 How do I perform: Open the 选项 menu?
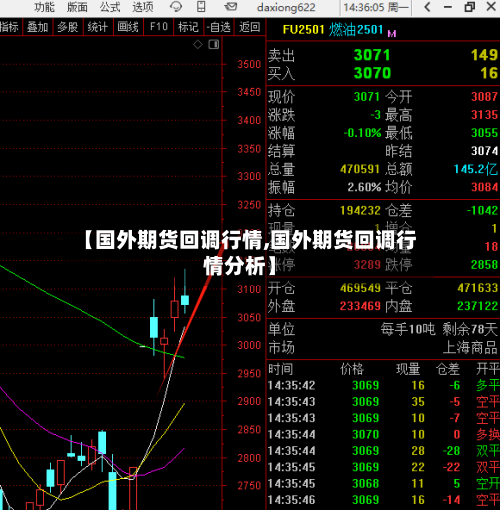(x=143, y=7)
